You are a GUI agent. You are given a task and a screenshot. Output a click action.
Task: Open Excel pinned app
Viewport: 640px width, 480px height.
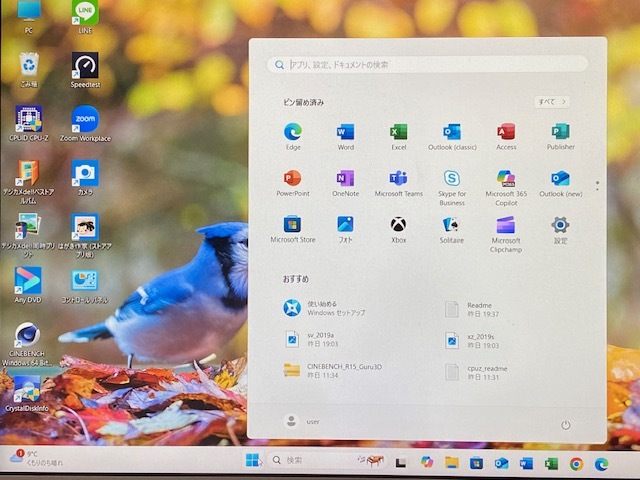click(x=398, y=136)
